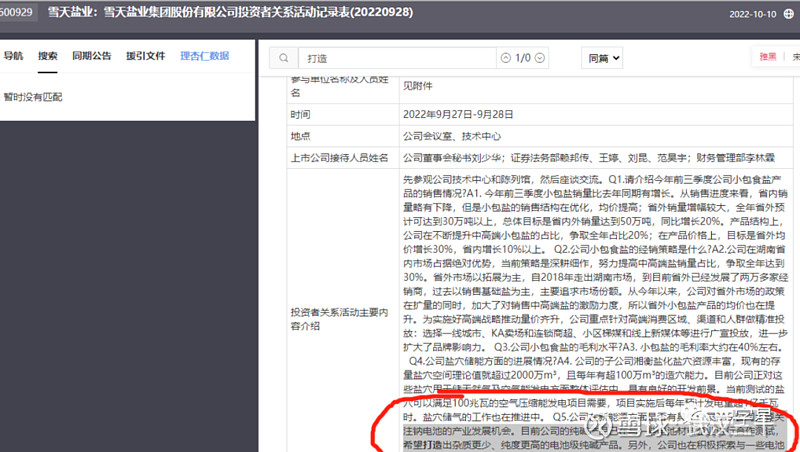The width and height of the screenshot is (800, 452).
Task: Open the 理杏仁数据 link
Action: click(205, 56)
